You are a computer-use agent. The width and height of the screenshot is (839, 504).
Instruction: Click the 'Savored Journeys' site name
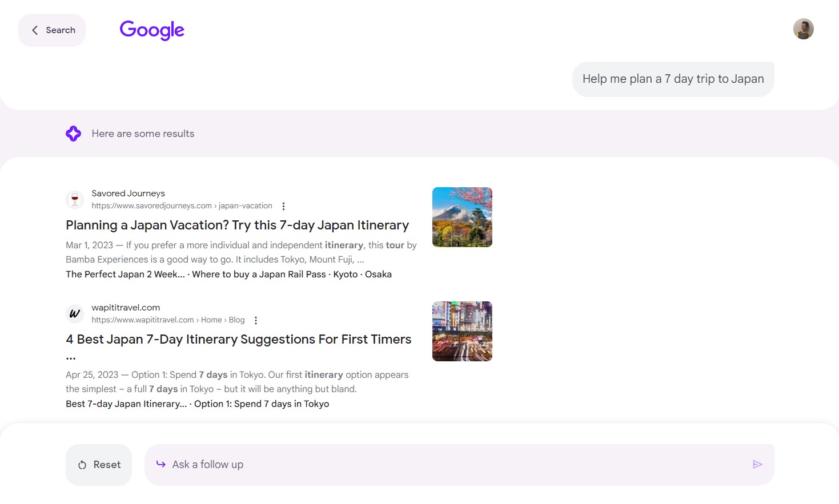128,193
